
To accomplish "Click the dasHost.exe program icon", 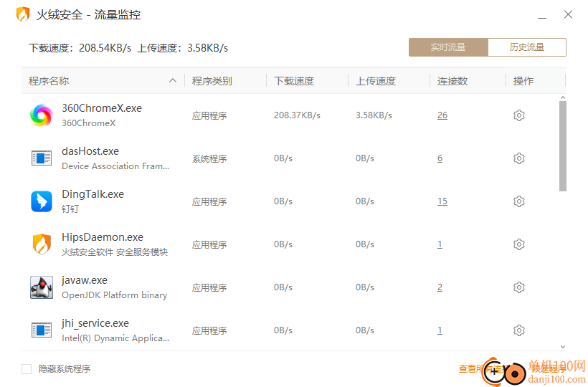I will pyautogui.click(x=42, y=158).
